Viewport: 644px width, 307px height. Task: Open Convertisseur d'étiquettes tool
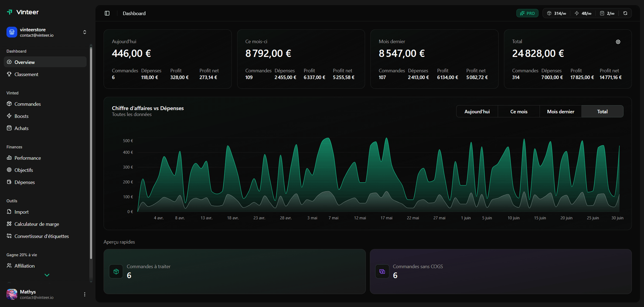[41, 236]
